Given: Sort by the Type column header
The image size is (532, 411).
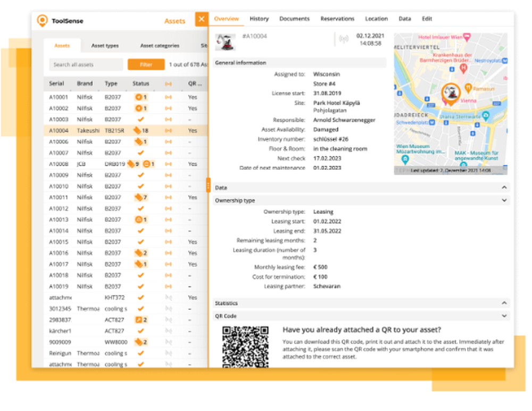Looking at the screenshot, I should coord(111,84).
